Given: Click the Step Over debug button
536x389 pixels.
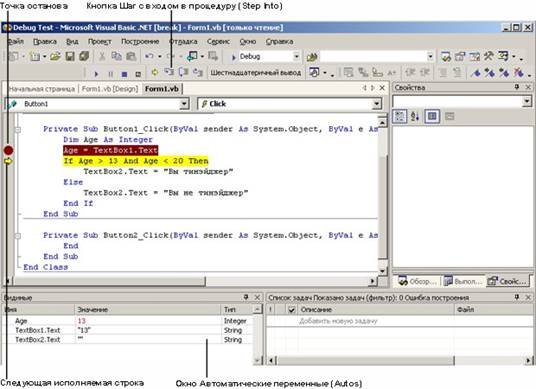Looking at the screenshot, I should [x=184, y=72].
